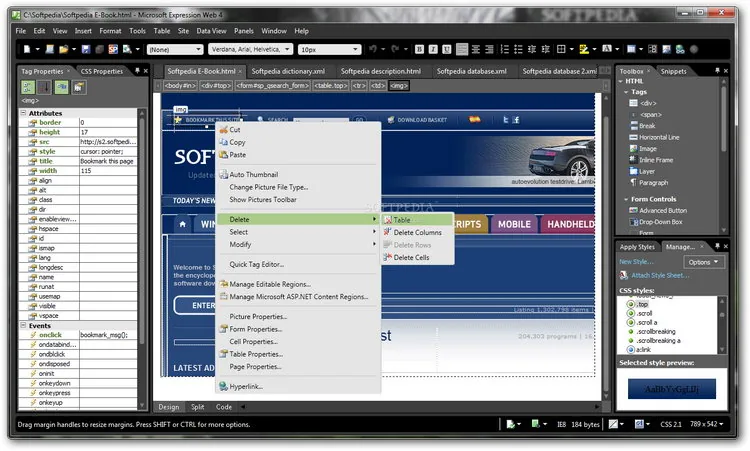Toggle Bold formatting
The width and height of the screenshot is (750, 451).
[x=419, y=49]
